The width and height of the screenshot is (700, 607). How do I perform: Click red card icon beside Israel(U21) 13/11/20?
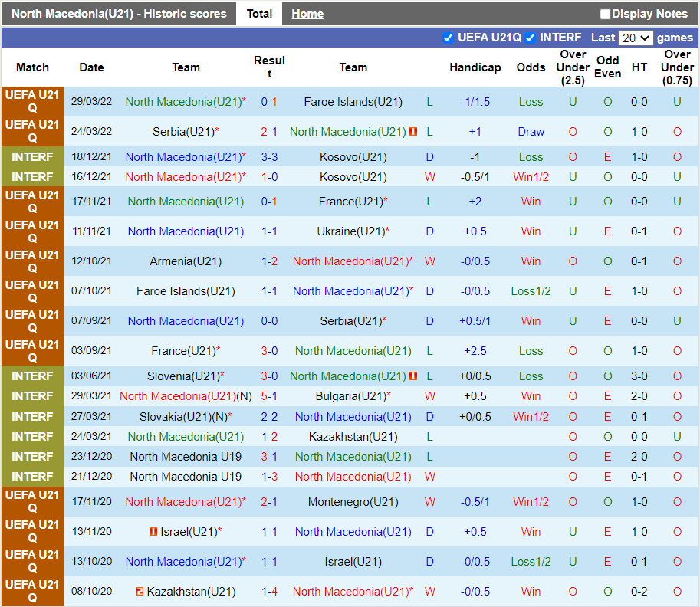153,532
